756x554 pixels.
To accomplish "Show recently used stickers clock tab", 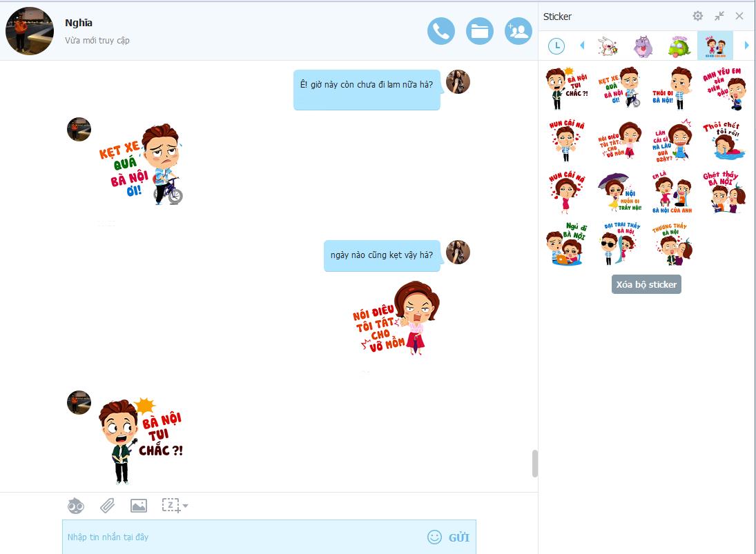I will (x=556, y=46).
